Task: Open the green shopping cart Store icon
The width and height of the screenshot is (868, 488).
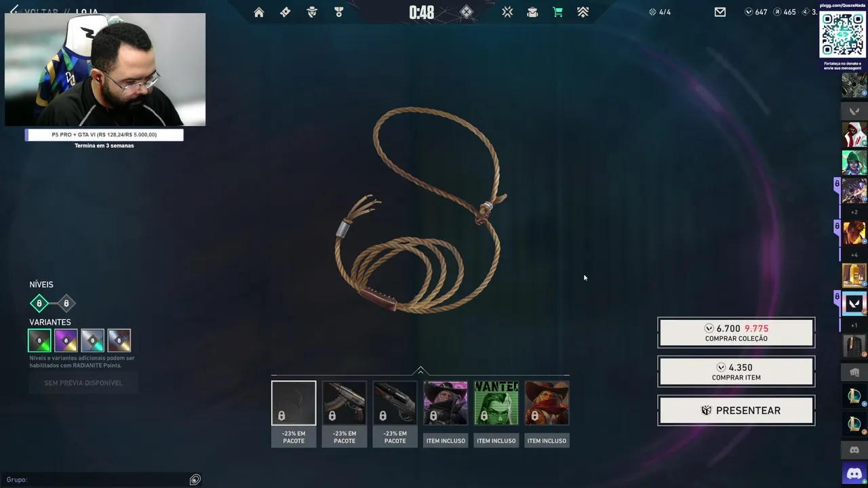Action: pos(557,12)
